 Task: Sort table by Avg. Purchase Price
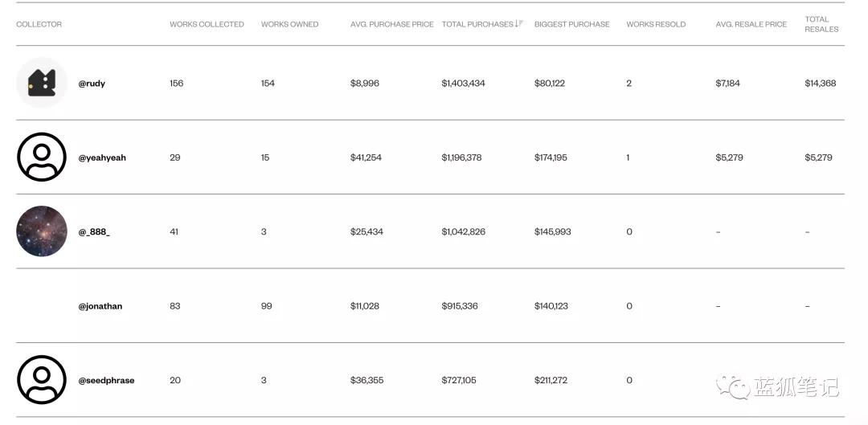391,24
